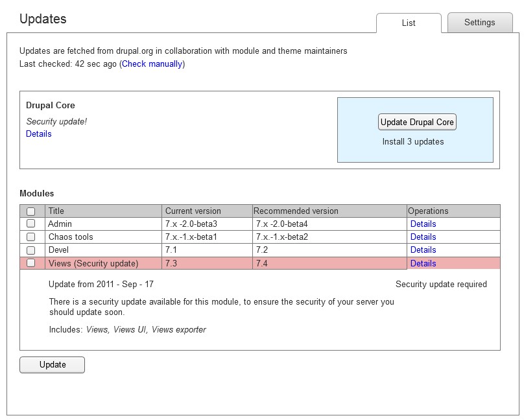Click the Update button below modules

52,364
